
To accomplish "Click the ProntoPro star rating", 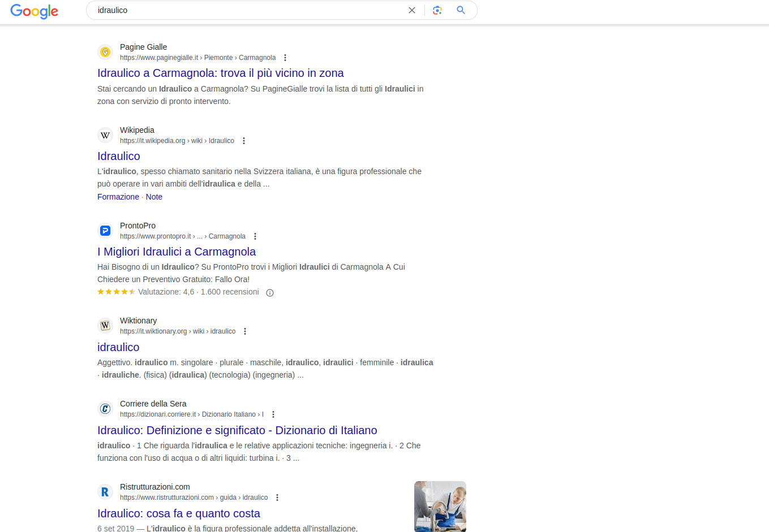I will pyautogui.click(x=117, y=292).
